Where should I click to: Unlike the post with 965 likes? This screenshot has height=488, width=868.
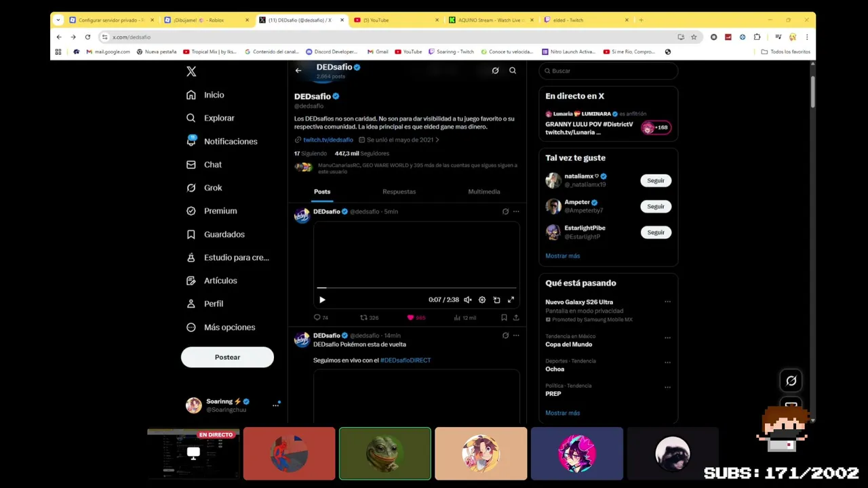click(x=416, y=317)
